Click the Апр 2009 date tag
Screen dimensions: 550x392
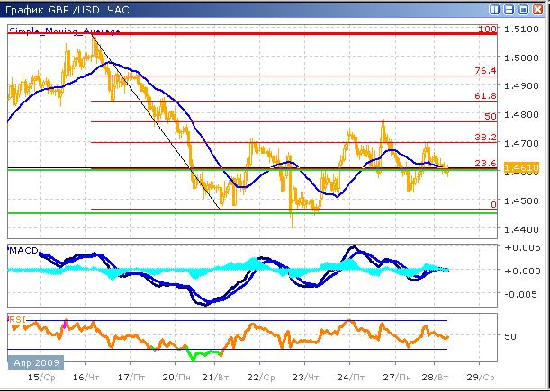(32, 362)
